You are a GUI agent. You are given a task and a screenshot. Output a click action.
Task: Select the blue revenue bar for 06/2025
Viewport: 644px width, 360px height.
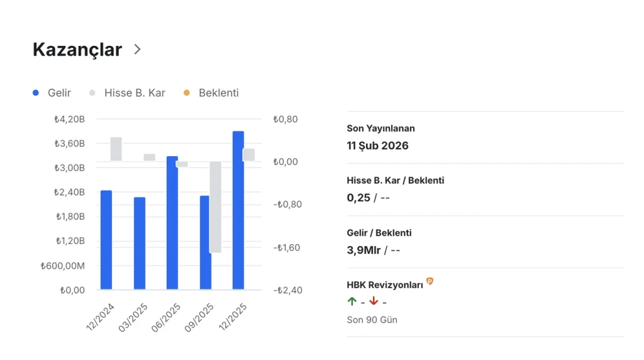tap(172, 223)
